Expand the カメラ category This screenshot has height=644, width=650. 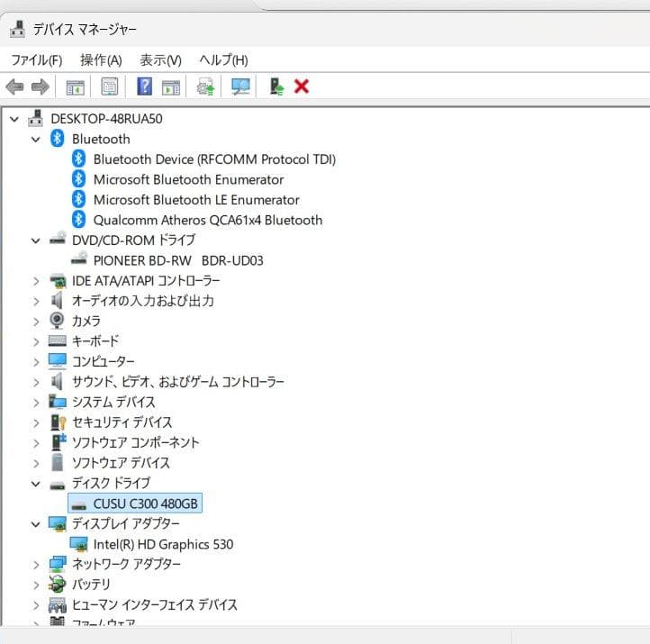click(x=36, y=322)
